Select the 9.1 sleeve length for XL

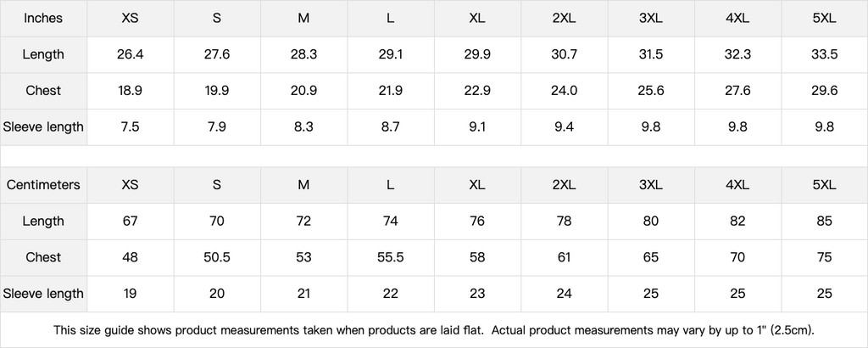tap(477, 127)
